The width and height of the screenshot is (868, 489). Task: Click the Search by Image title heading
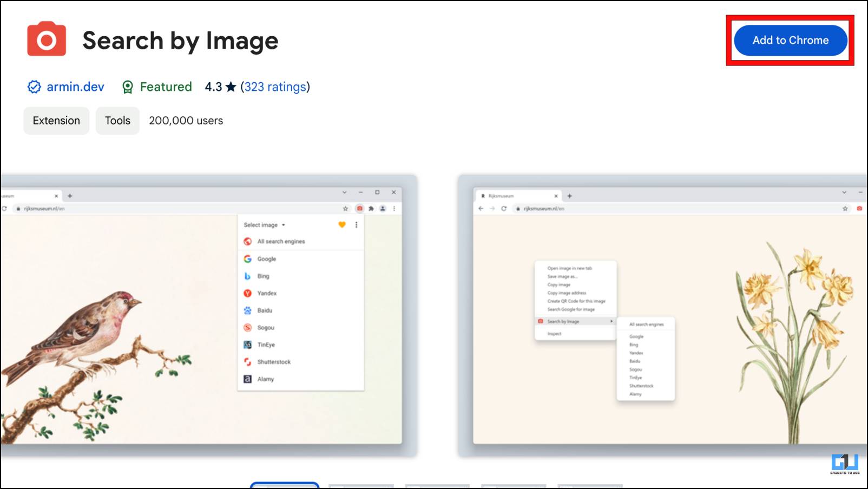click(180, 41)
